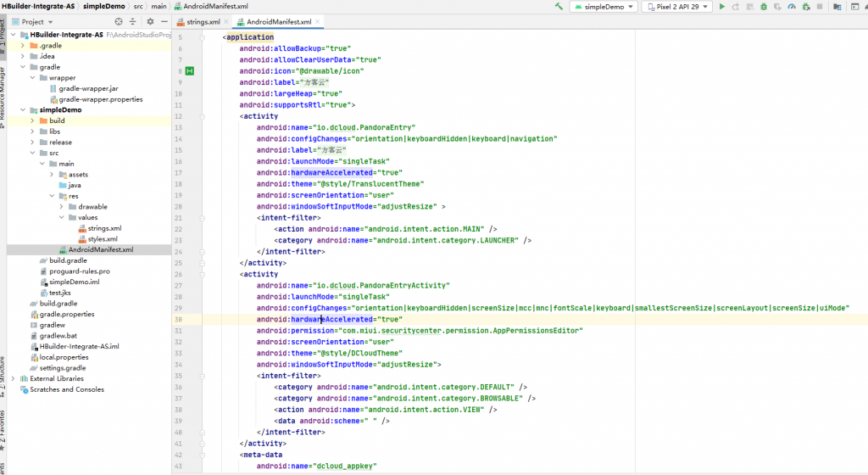This screenshot has width=868, height=475.
Task: Click main in the breadcrumb path
Action: [159, 6]
